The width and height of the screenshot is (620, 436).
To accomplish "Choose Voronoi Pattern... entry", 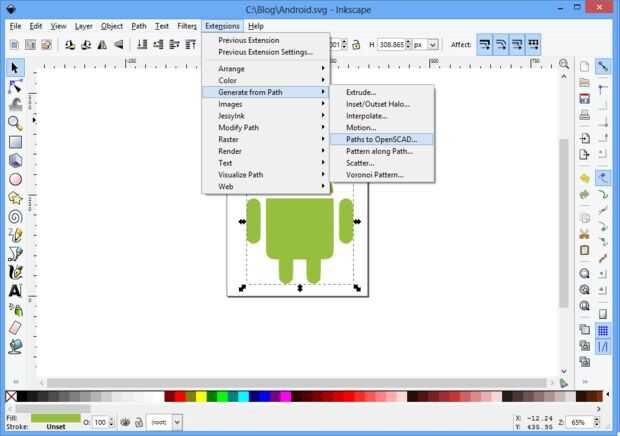I will pos(382,175).
